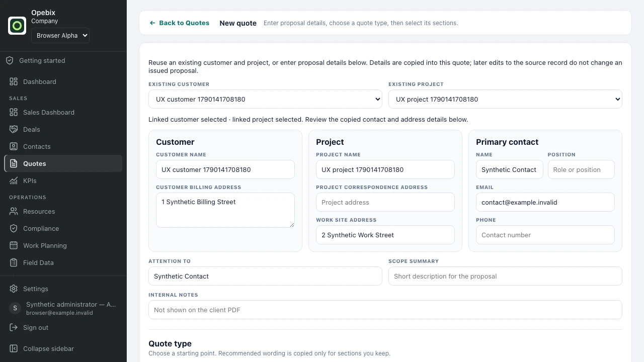Click the Project Correspondence Address field
Image resolution: width=644 pixels, height=362 pixels.
[385, 202]
